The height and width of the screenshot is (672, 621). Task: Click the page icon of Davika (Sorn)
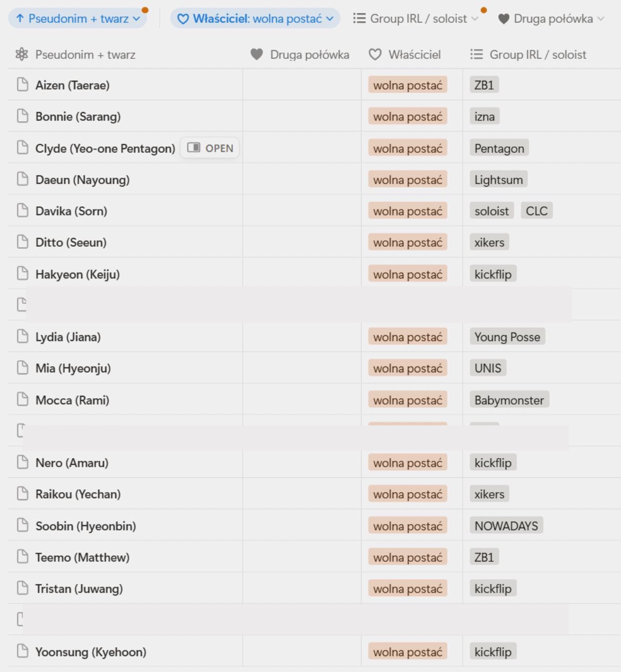pos(22,211)
